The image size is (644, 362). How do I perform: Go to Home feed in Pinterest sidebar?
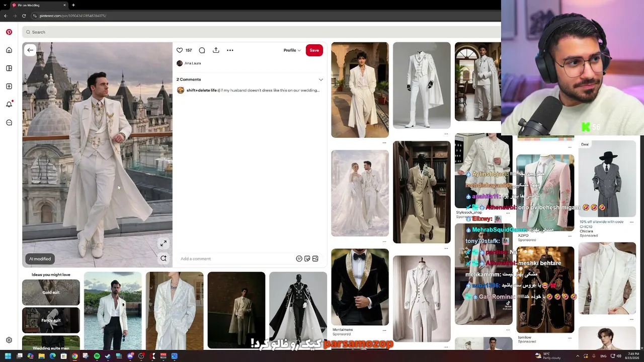click(9, 50)
